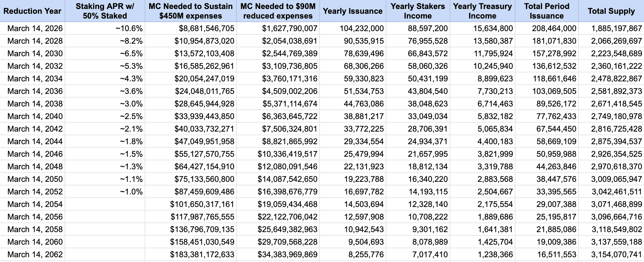Select stakers income cell 43,804,540
The image size is (644, 262).
[x=428, y=91]
